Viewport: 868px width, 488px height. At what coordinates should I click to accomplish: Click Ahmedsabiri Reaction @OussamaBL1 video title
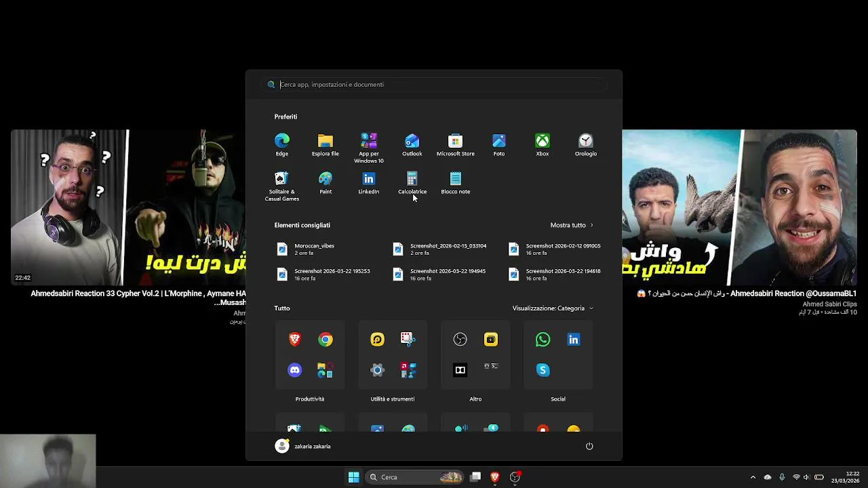click(x=747, y=293)
